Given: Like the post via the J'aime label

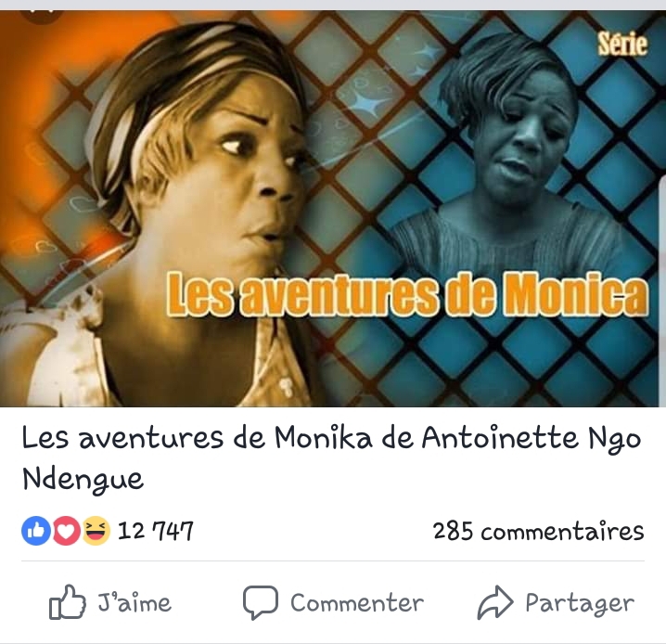Looking at the screenshot, I should pos(134,602).
